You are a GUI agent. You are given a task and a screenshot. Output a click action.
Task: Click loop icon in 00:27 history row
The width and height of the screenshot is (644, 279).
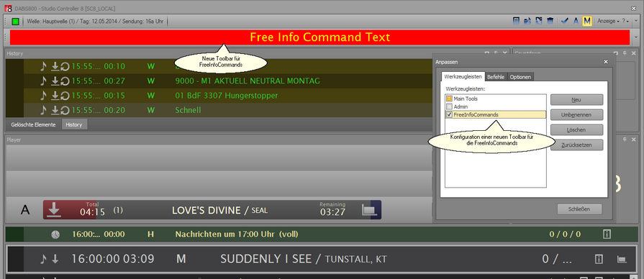coord(65,81)
